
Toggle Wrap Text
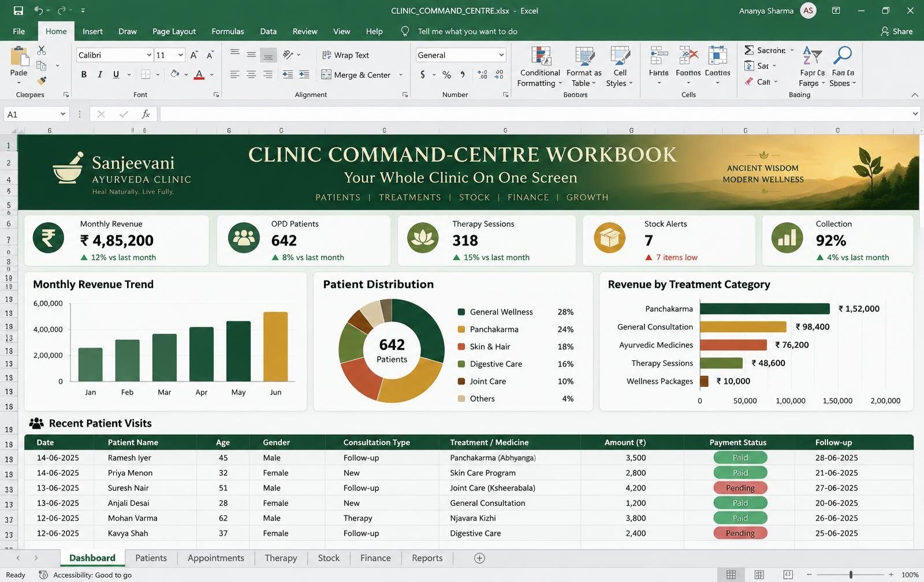[x=345, y=55]
